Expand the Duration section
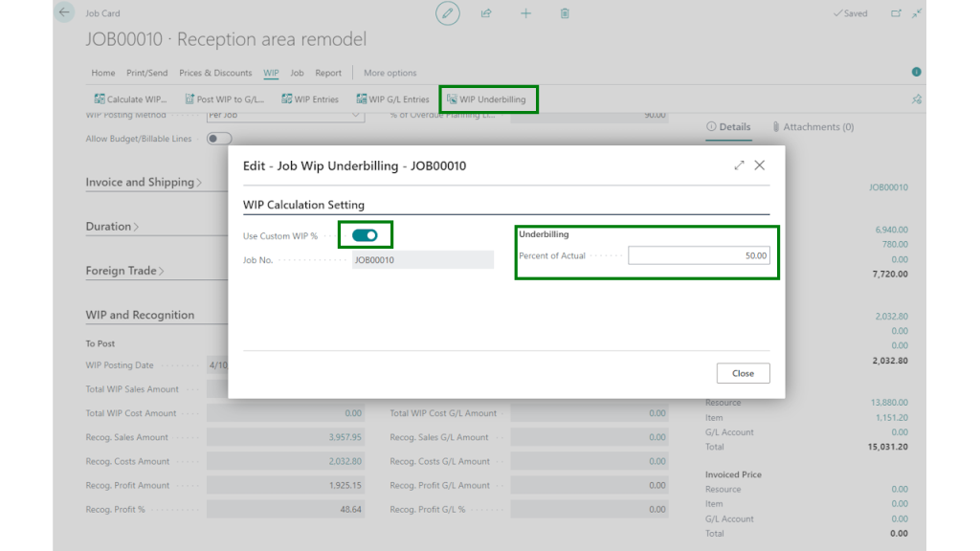Image resolution: width=980 pixels, height=551 pixels. coord(112,227)
